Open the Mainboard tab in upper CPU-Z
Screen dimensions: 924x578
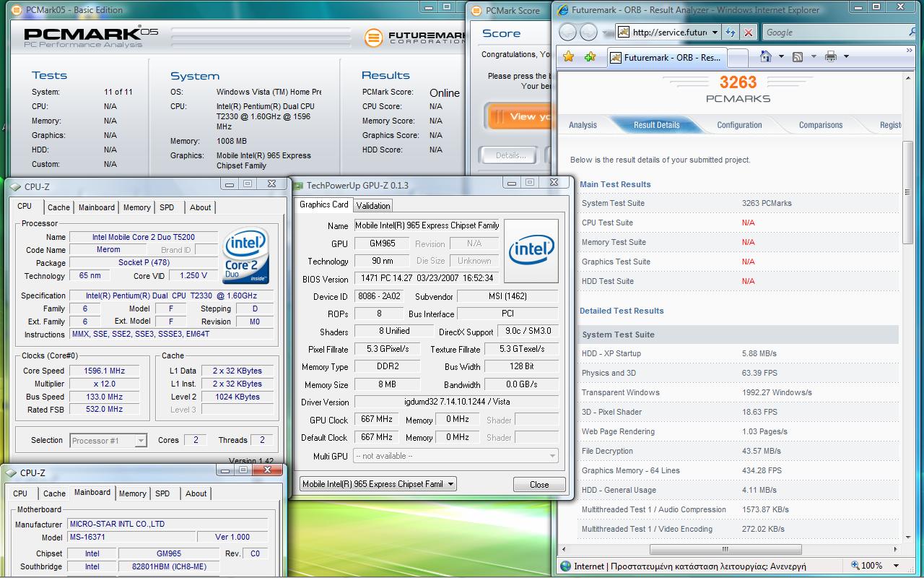click(x=97, y=207)
